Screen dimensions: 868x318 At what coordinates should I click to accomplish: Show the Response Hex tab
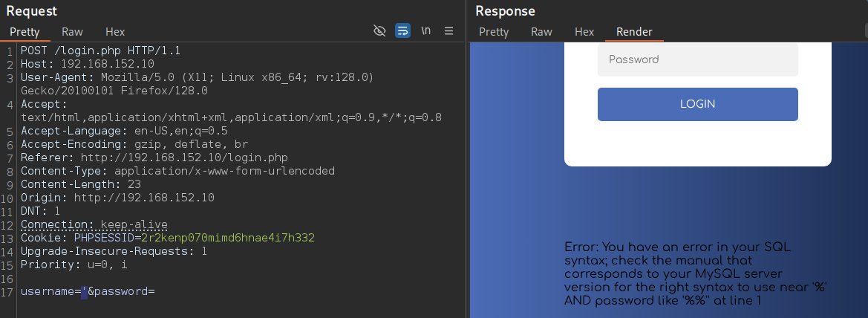(x=584, y=32)
